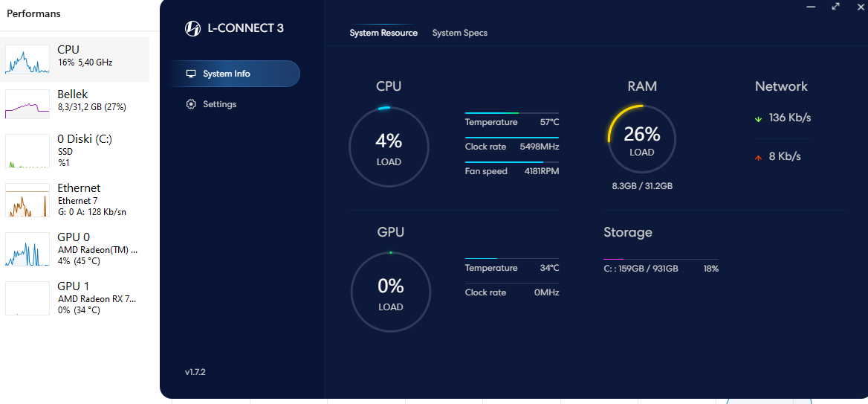Click the CPU section heading in L-Connect

[389, 86]
